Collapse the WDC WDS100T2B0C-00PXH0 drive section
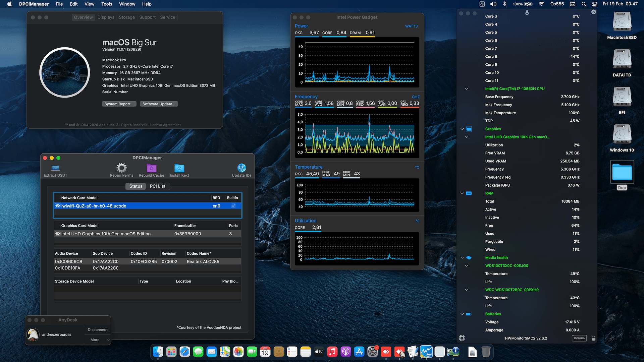 [467, 290]
